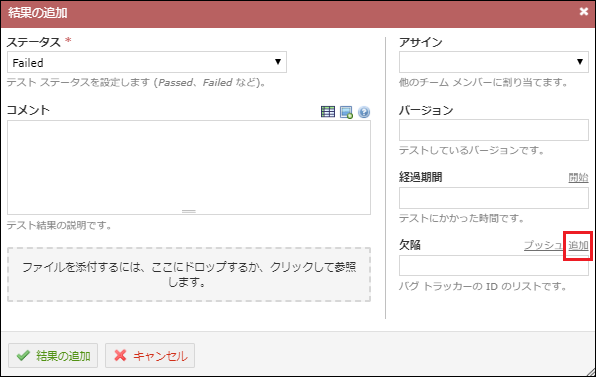Image resolution: width=596 pixels, height=377 pixels.
Task: Click the 欠陥 input field
Action: point(494,265)
